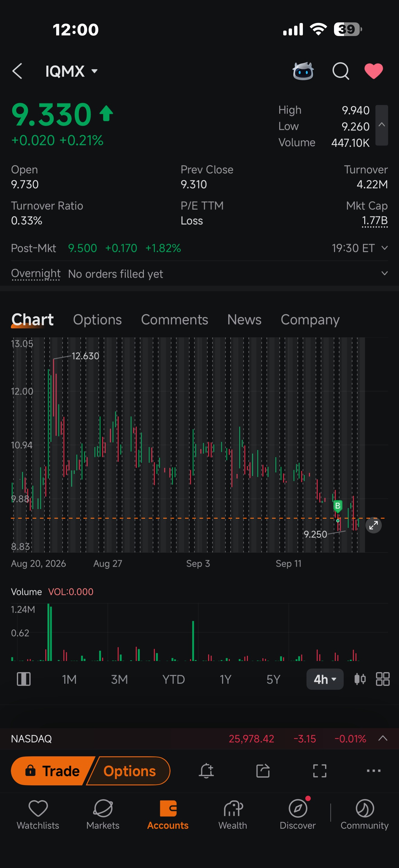The image size is (399, 868).
Task: Select the 3M time range
Action: (119, 679)
